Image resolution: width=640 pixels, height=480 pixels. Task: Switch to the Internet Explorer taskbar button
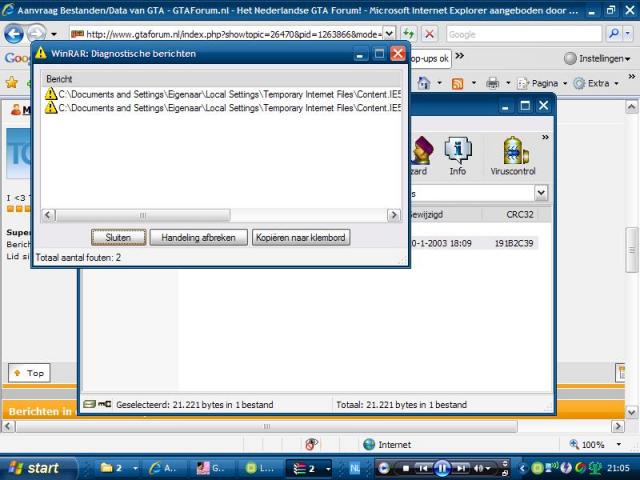click(x=164, y=468)
